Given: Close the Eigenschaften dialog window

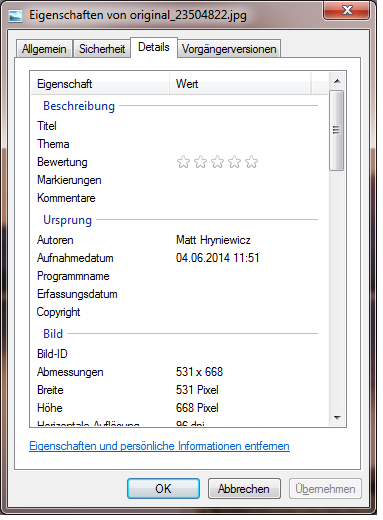Looking at the screenshot, I should click(x=347, y=10).
